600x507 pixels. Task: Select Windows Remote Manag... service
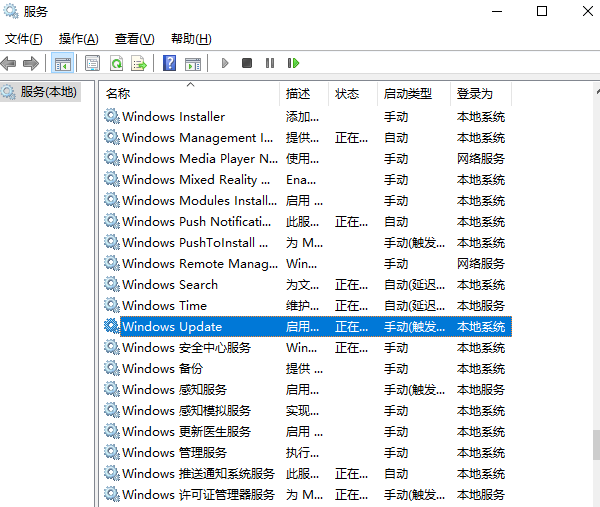(308, 264)
